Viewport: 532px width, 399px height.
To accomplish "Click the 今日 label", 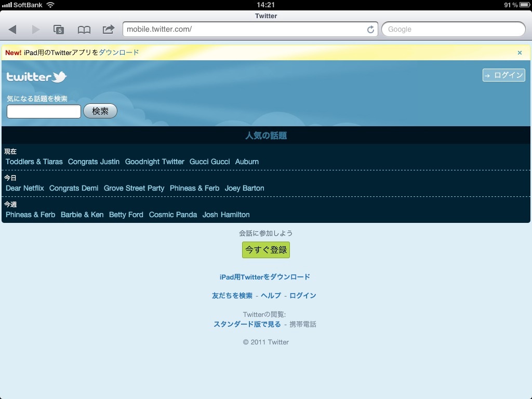I will click(x=10, y=178).
